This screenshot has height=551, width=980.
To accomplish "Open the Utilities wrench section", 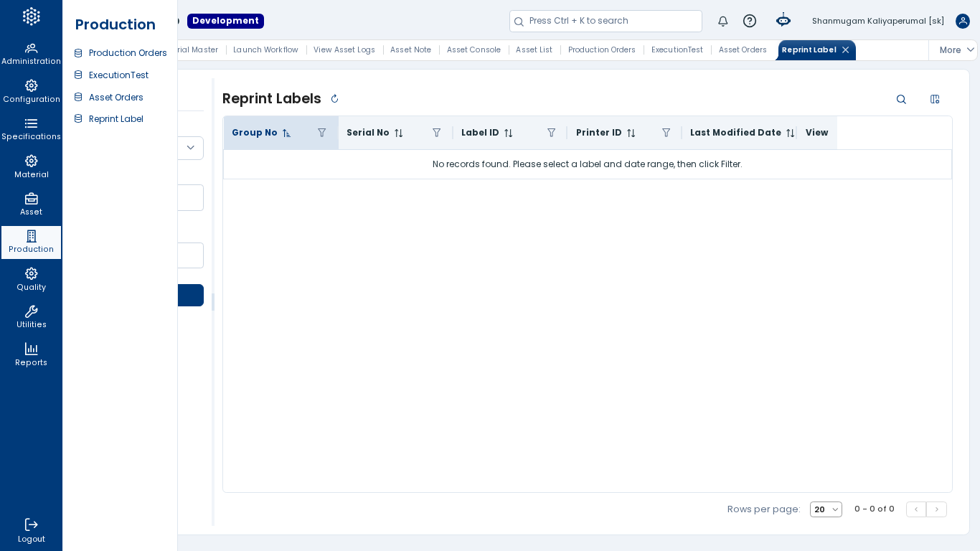I will click(31, 317).
